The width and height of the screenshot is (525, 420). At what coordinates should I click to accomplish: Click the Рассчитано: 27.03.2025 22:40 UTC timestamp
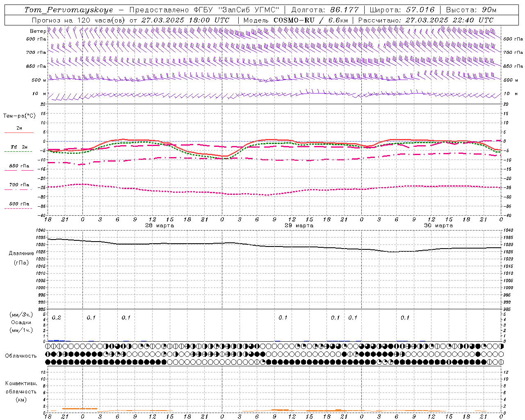coord(426,20)
